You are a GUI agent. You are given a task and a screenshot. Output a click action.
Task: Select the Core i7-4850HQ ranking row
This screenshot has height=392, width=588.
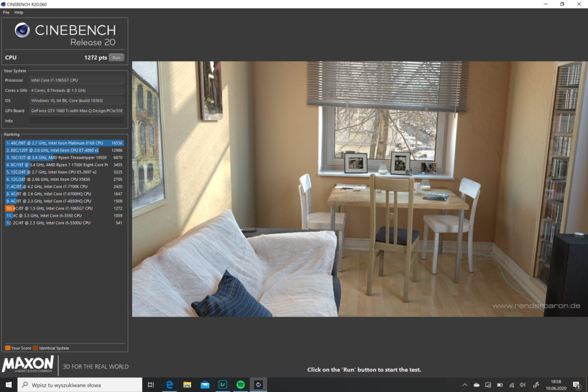[x=64, y=201]
